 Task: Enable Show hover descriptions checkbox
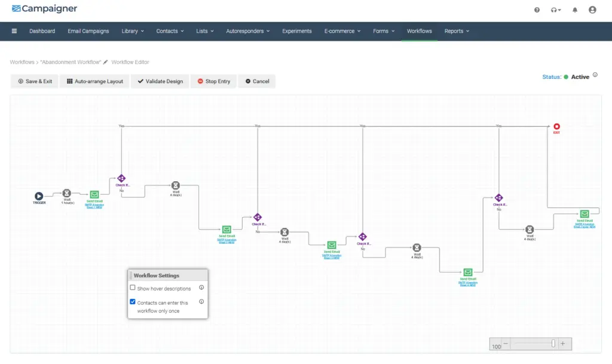(x=133, y=287)
